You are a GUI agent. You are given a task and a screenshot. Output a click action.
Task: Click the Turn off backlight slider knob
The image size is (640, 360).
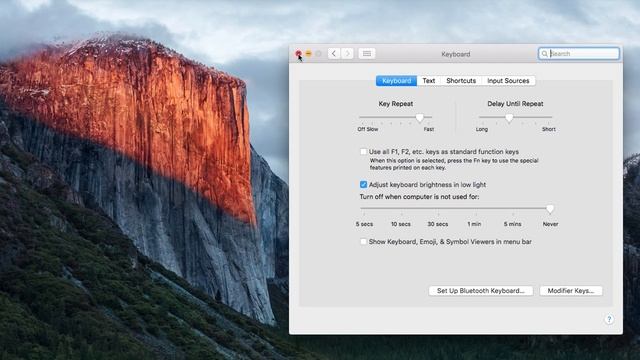click(x=550, y=209)
